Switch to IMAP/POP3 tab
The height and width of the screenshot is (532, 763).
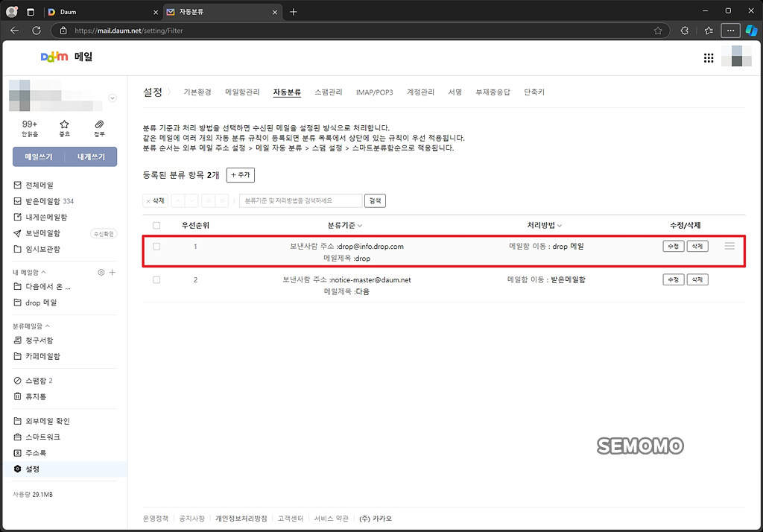coord(374,92)
